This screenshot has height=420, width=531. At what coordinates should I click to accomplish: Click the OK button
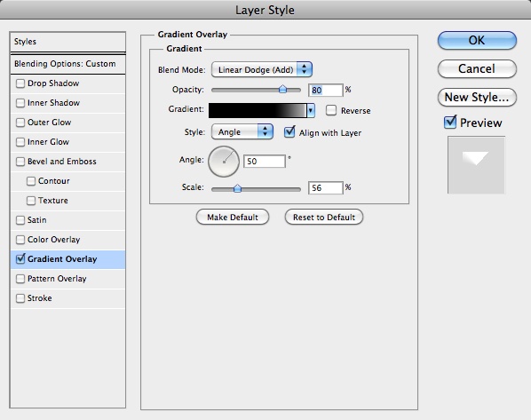tap(477, 40)
